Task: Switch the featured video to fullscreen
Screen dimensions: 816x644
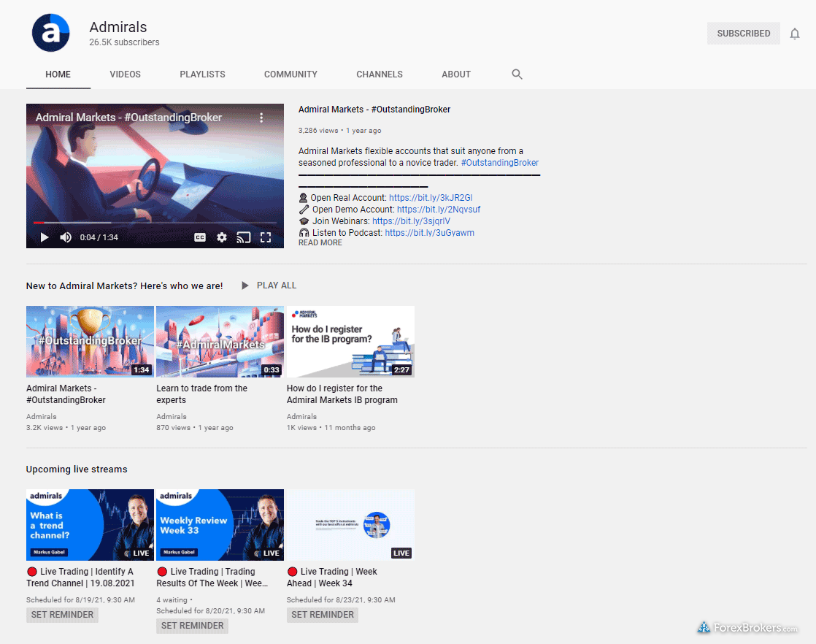Action: pyautogui.click(x=266, y=237)
